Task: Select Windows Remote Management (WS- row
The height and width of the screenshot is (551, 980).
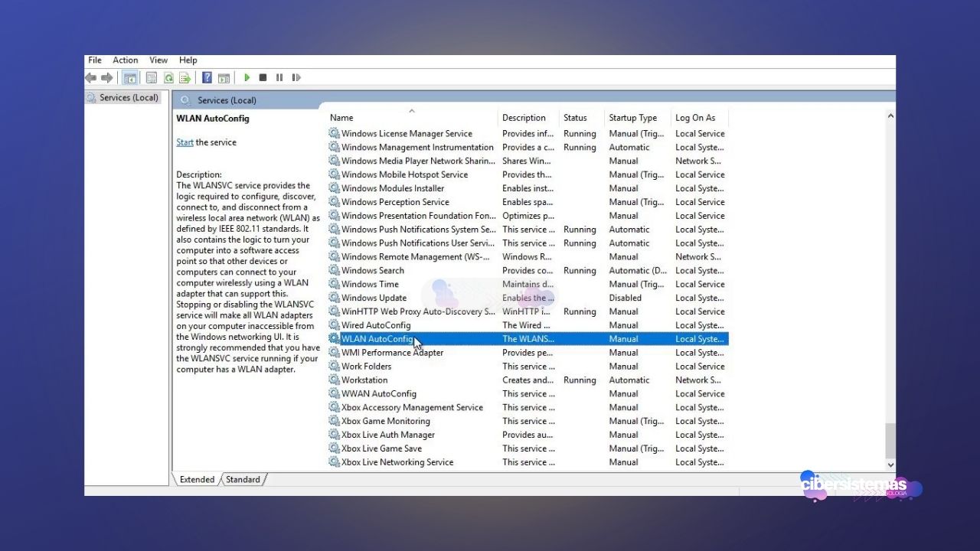Action: pyautogui.click(x=528, y=257)
